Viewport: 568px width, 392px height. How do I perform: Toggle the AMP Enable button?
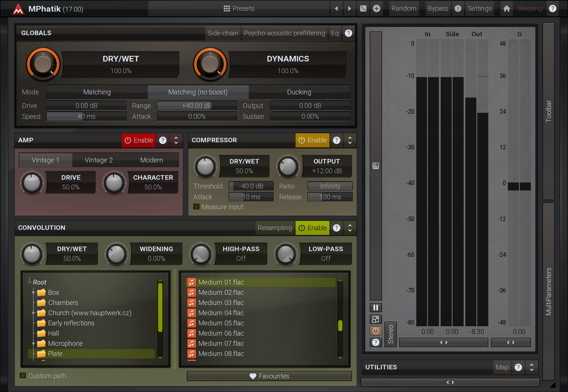tap(139, 140)
